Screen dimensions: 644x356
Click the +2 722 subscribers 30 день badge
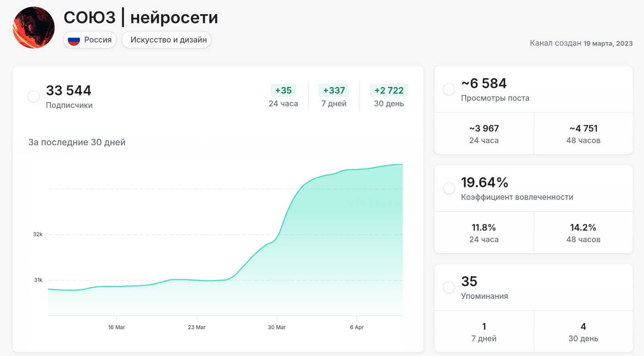(x=389, y=91)
